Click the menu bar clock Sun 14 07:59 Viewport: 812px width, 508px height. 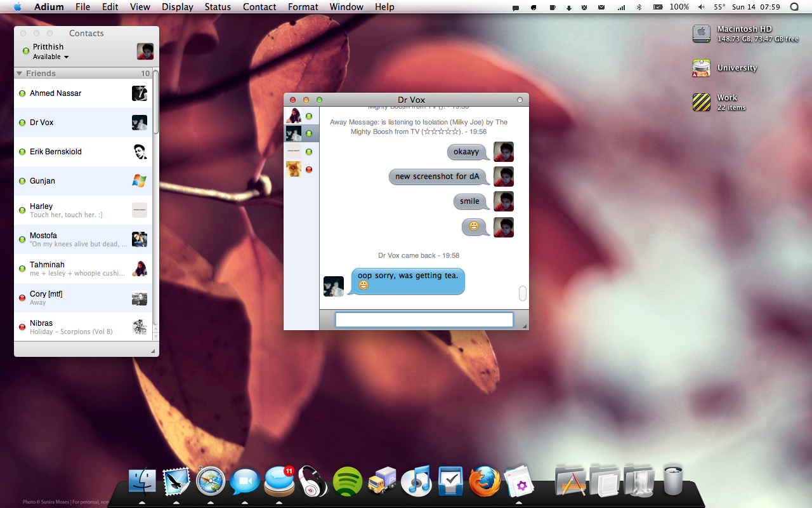[756, 7]
